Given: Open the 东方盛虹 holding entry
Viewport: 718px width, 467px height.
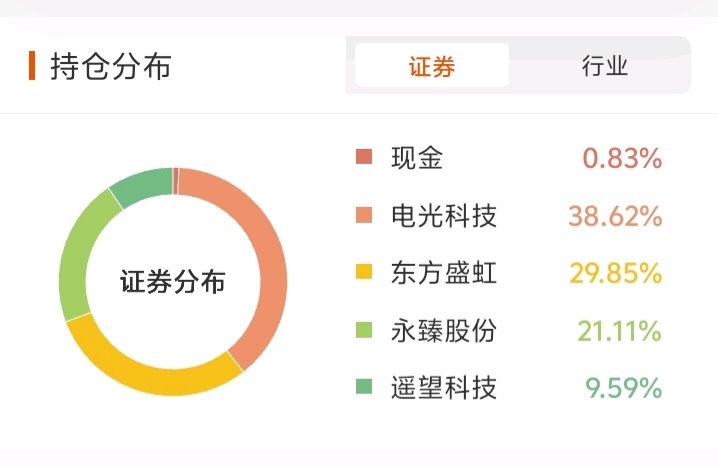Looking at the screenshot, I should tap(443, 272).
